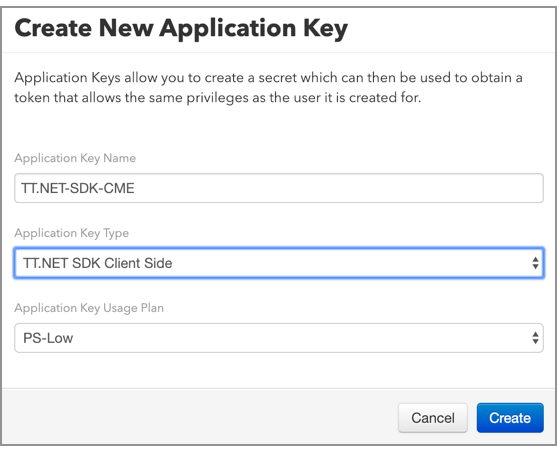Click the gray dialog footer beside Cancel

pyautogui.click(x=199, y=416)
